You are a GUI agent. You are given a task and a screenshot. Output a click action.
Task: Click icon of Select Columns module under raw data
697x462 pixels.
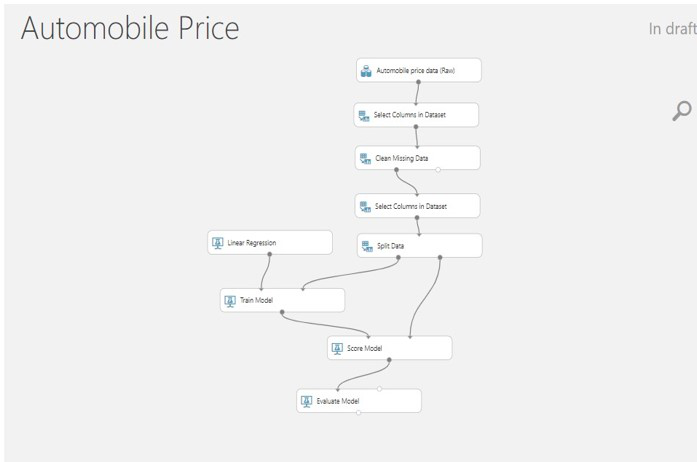[364, 115]
